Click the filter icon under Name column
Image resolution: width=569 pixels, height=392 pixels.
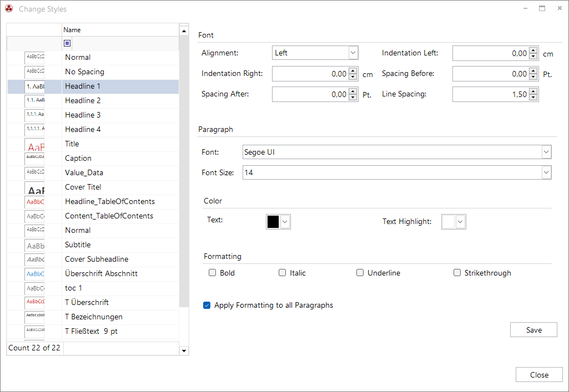67,43
